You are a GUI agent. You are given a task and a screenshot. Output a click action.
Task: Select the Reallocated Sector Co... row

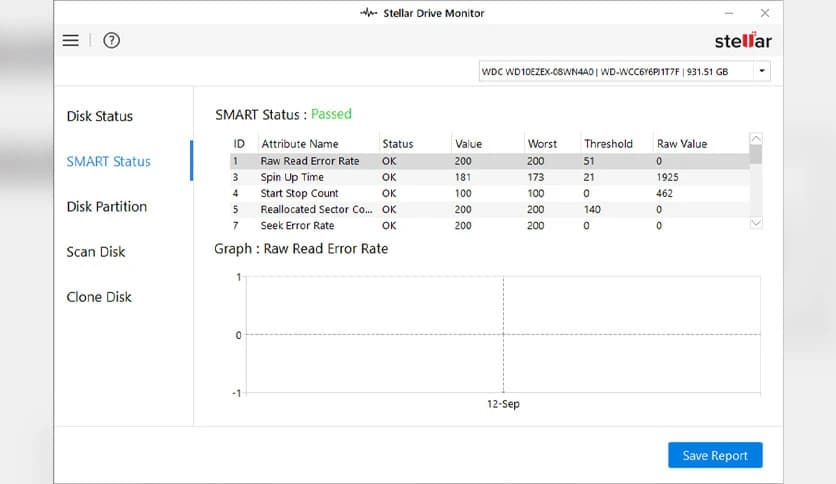[x=489, y=209]
